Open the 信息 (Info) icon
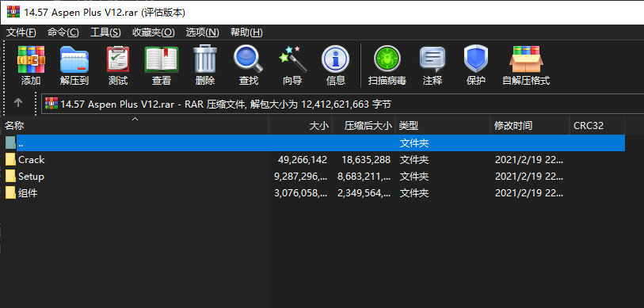This screenshot has height=308, width=644. [336, 59]
